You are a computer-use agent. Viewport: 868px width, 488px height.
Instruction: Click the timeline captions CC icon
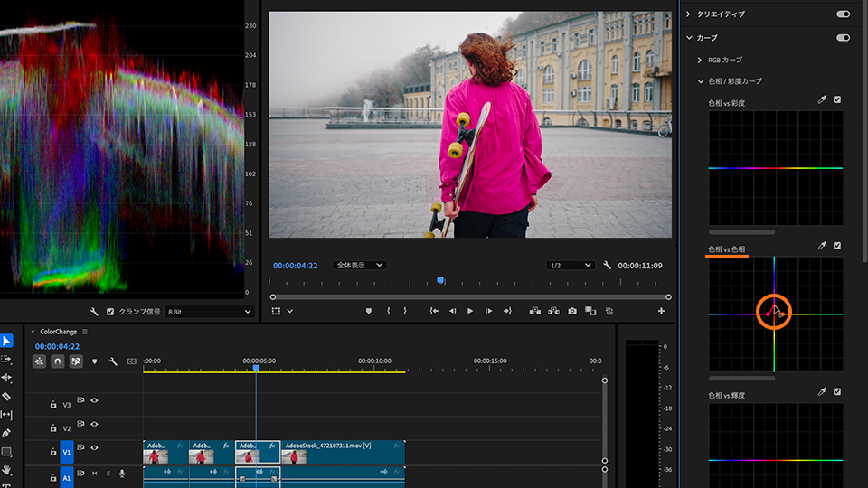pos(131,361)
